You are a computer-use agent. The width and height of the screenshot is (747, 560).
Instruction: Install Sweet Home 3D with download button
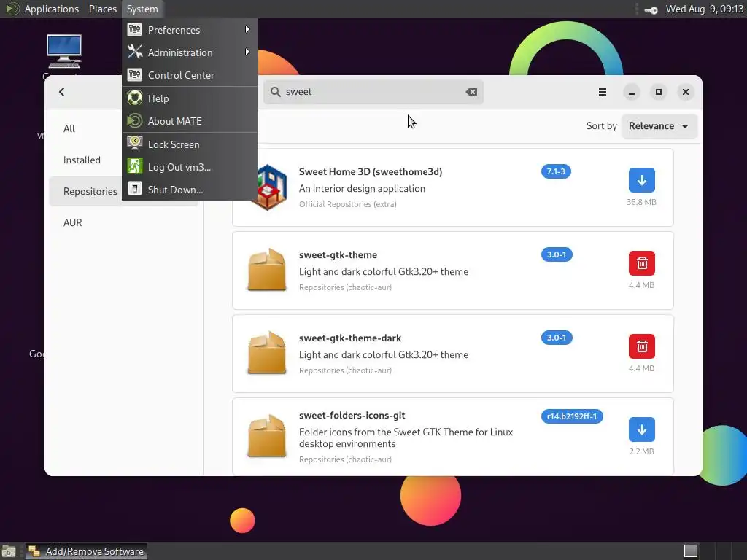click(641, 181)
